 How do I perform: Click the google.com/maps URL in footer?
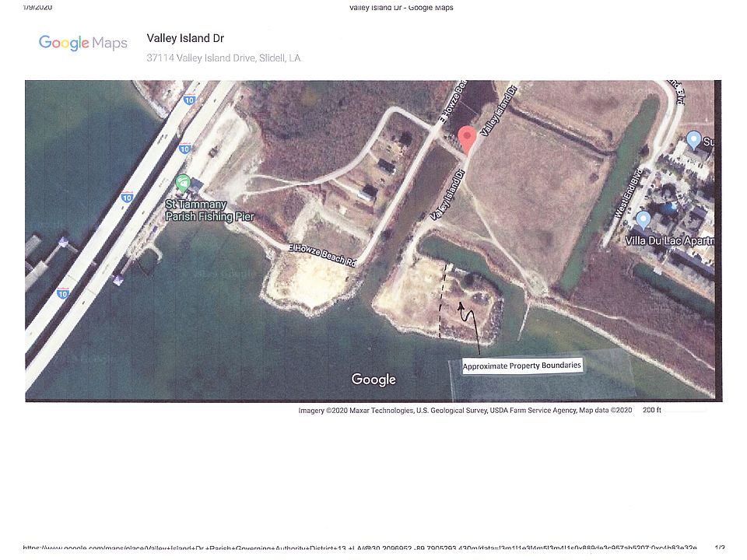tap(359, 548)
